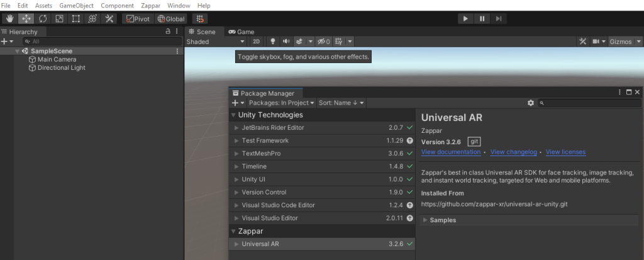The image size is (644, 260).
Task: Open Gizmos dropdown arrow
Action: coord(639,42)
